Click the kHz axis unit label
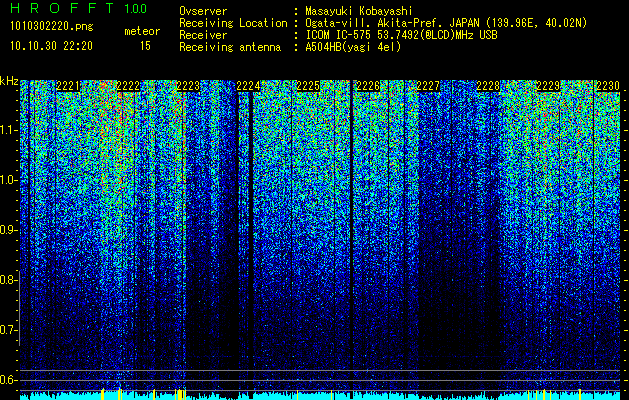The image size is (629, 400). pos(9,81)
